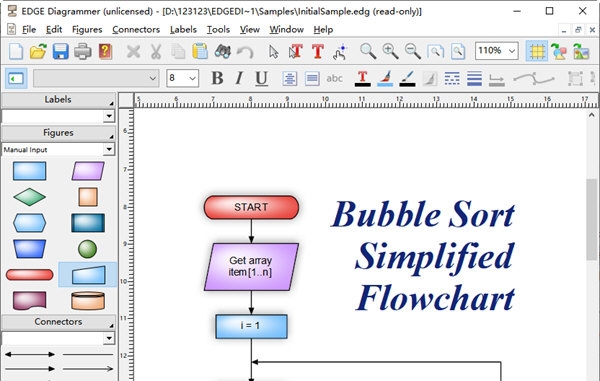
Task: Click the 'i = 1' process box
Action: pyautogui.click(x=251, y=326)
